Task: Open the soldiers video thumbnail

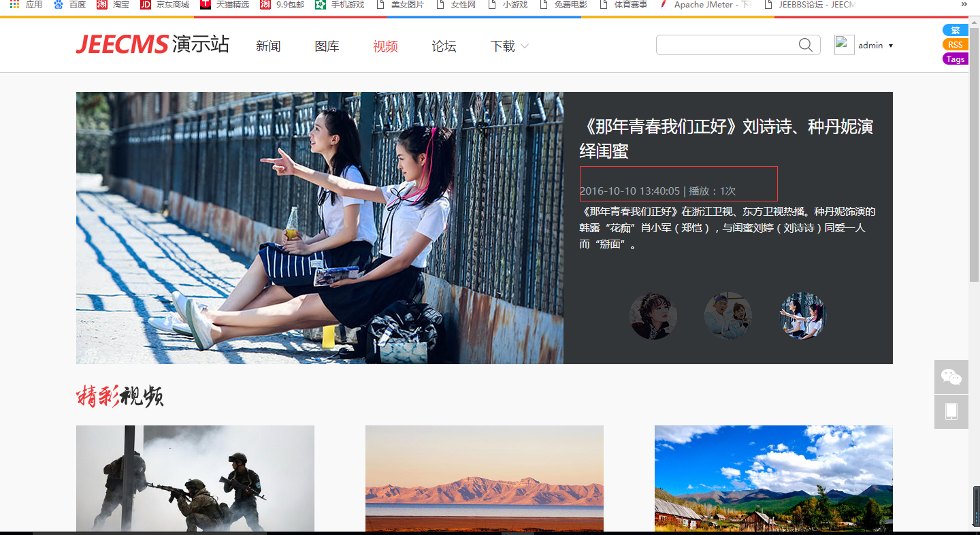Action: coord(195,479)
